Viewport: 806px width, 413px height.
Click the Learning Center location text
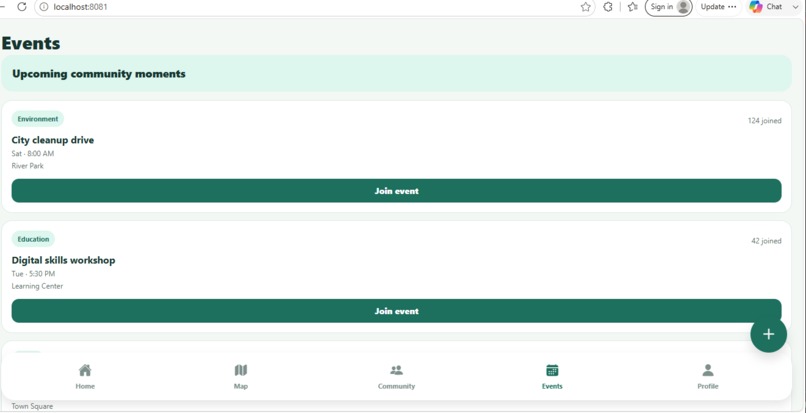coord(38,286)
